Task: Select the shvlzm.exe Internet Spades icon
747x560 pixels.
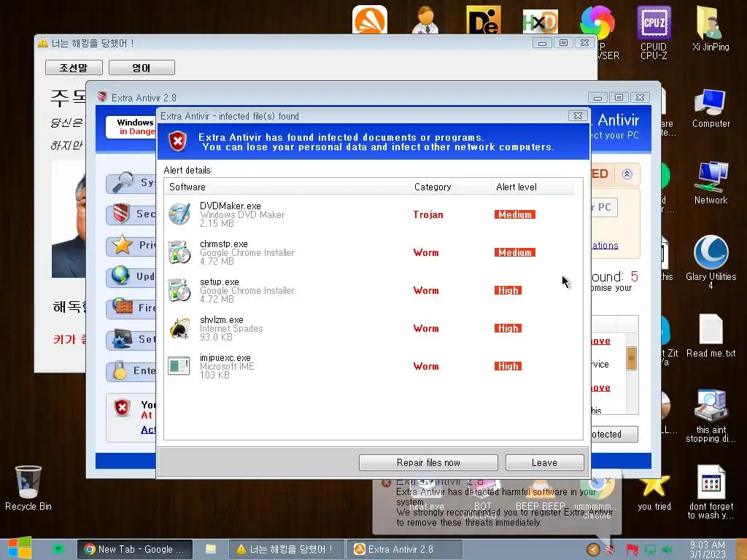Action: (179, 328)
